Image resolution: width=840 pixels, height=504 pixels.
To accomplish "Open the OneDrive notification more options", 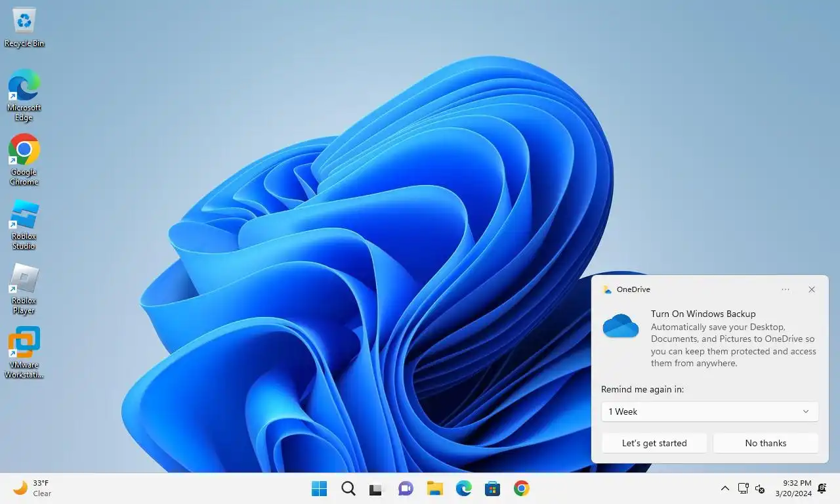I will point(786,289).
